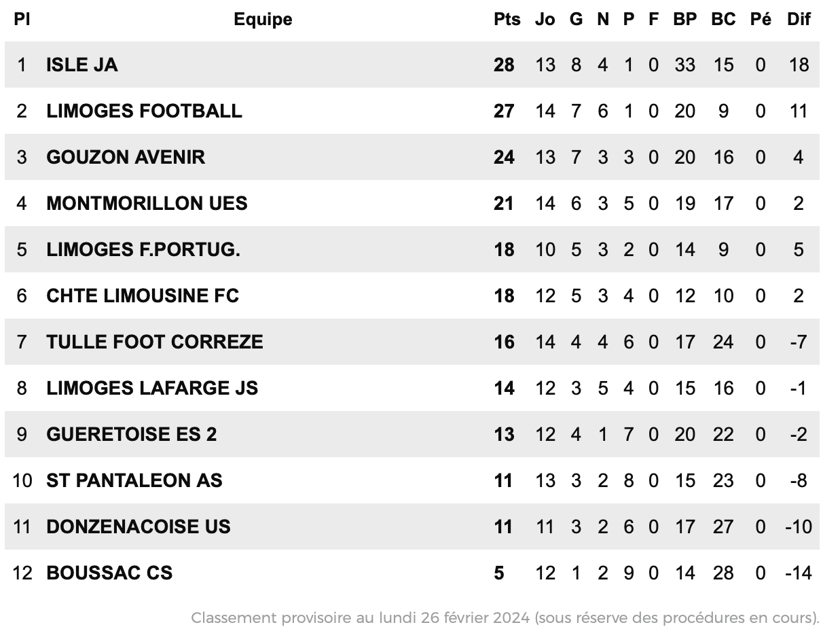The image size is (823, 644).
Task: Open GUERETOISE ES 2 team entry
Action: (132, 434)
